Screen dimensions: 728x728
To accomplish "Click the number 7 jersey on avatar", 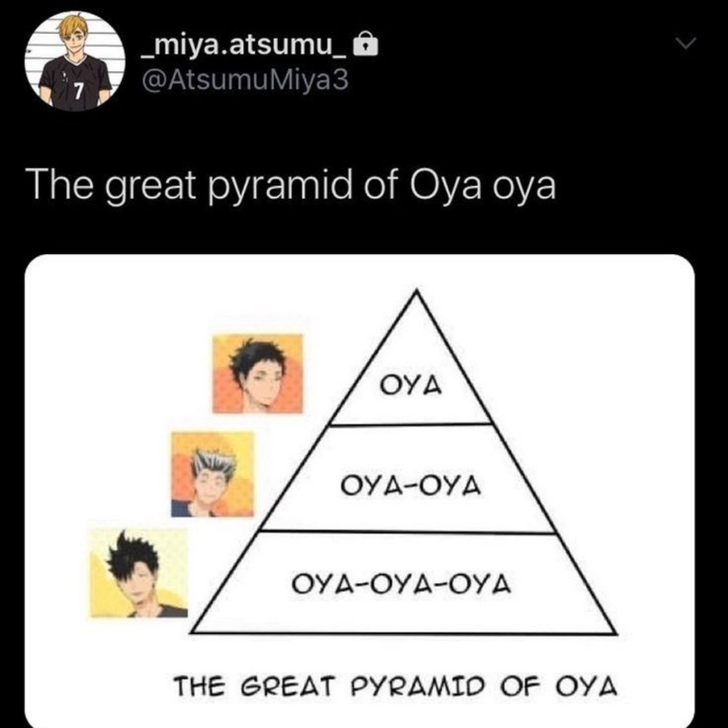I will [79, 92].
